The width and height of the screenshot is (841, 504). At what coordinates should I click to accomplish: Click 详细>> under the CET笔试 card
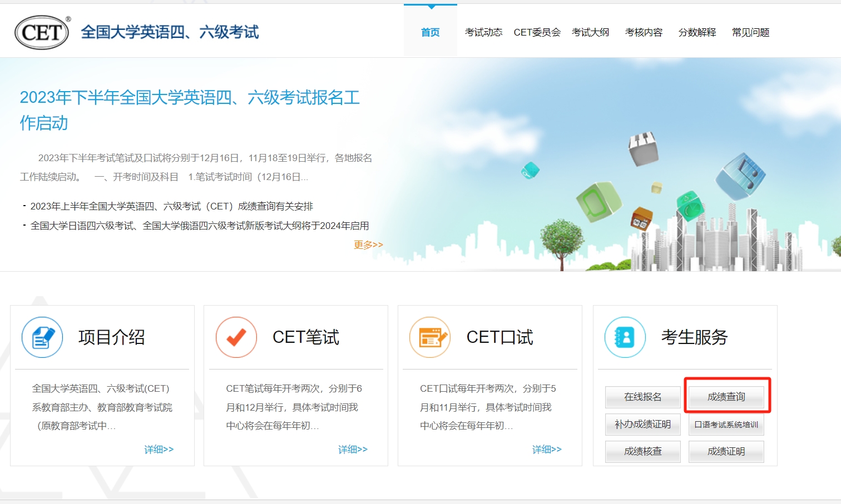point(353,449)
